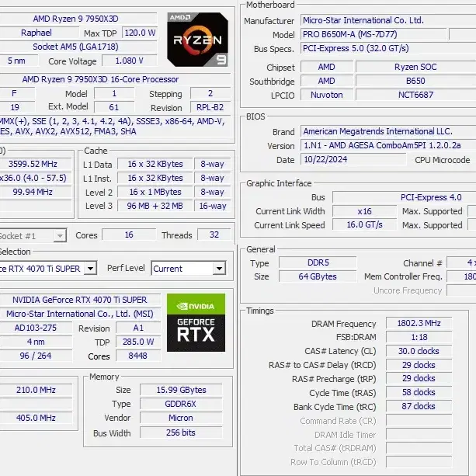
Task: Click the Ext. Model value 61
Action: point(114,107)
